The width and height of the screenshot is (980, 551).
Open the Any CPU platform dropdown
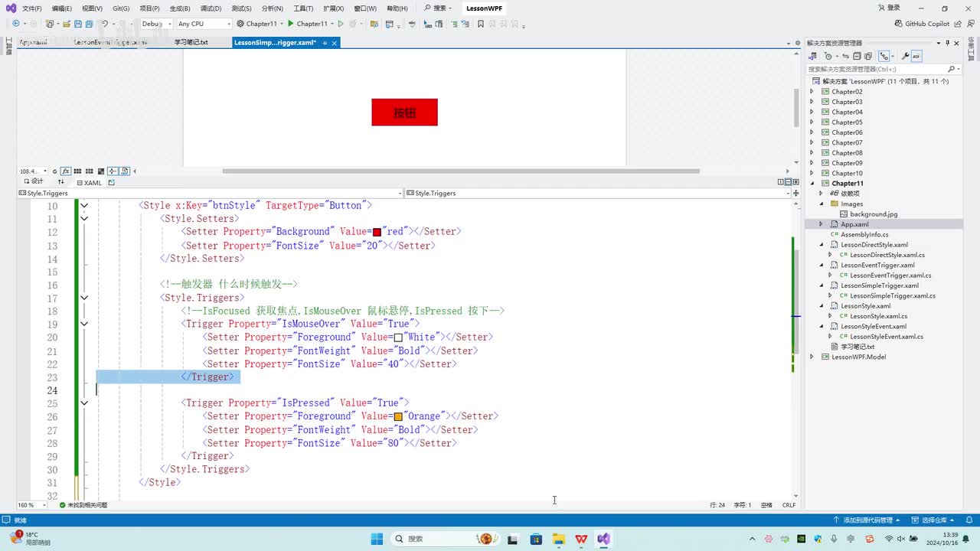point(204,24)
